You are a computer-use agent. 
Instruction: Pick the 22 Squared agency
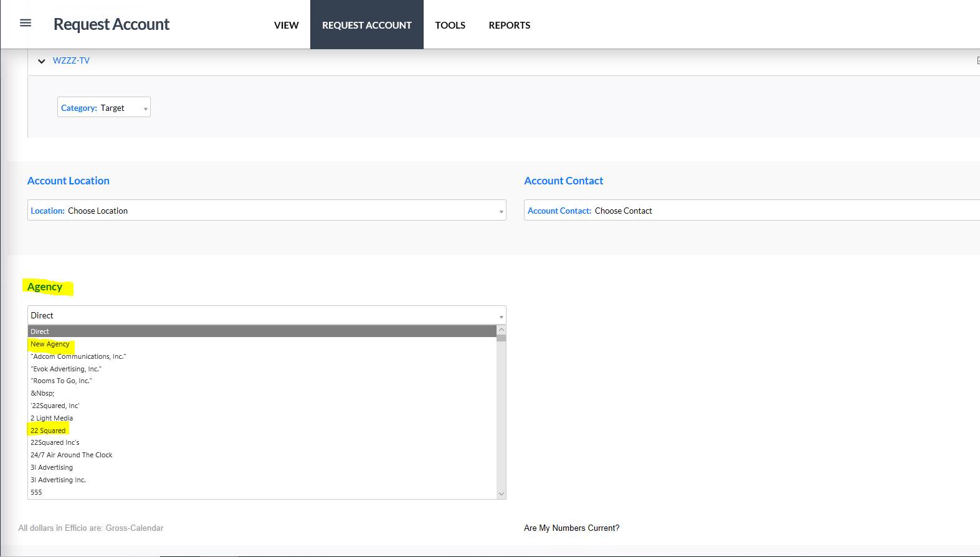coord(262,431)
